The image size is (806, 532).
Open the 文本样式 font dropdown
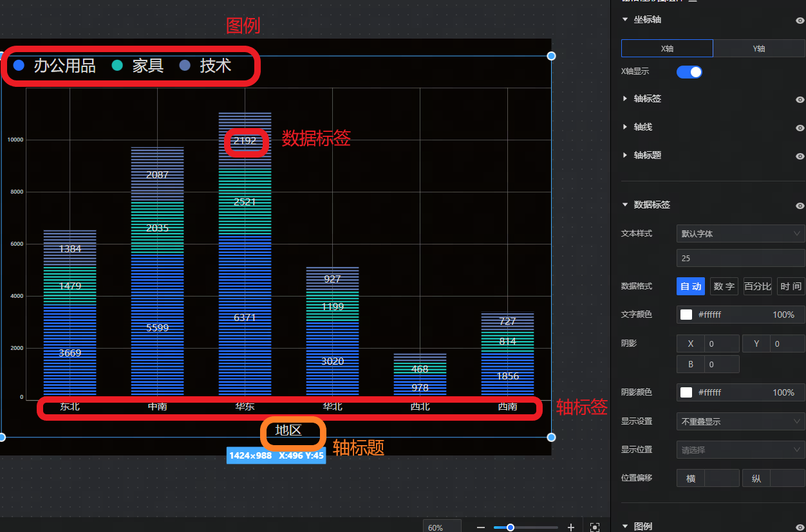click(x=740, y=234)
